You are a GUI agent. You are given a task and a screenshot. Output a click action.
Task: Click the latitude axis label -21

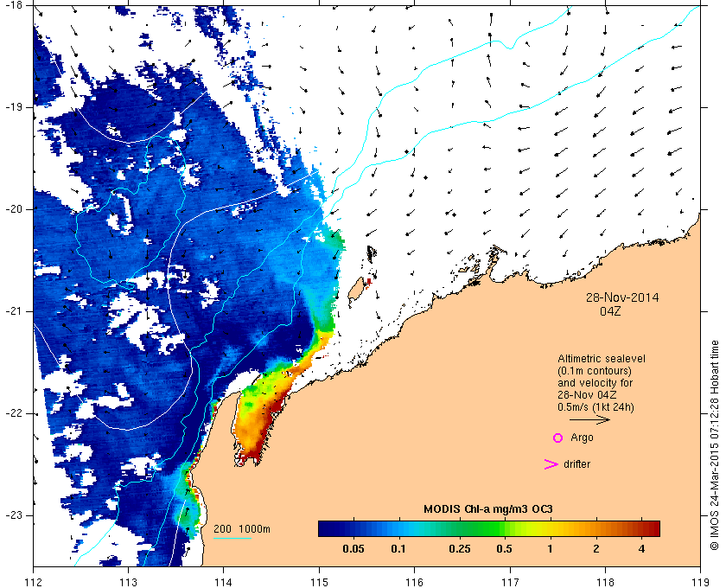click(x=14, y=311)
